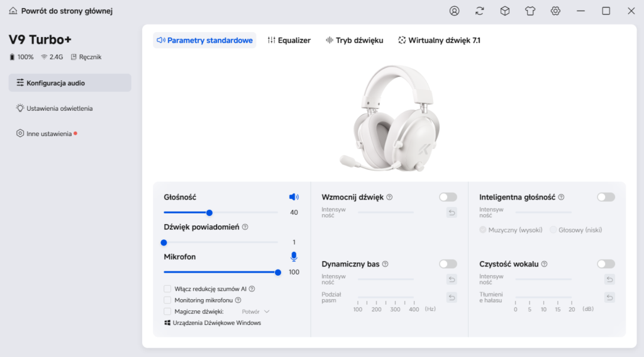This screenshot has height=357, width=644.
Task: Click the Mikrofon level slider handle
Action: 278,272
